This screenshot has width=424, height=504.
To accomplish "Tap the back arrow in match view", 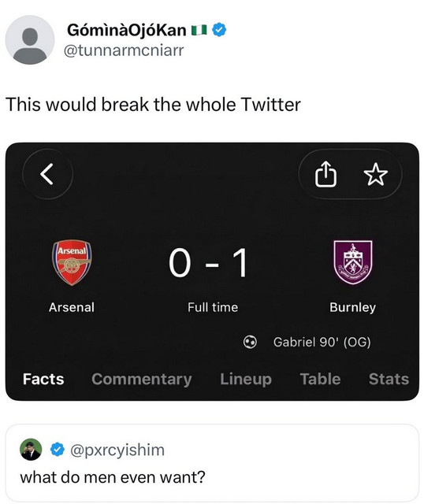I will (47, 174).
